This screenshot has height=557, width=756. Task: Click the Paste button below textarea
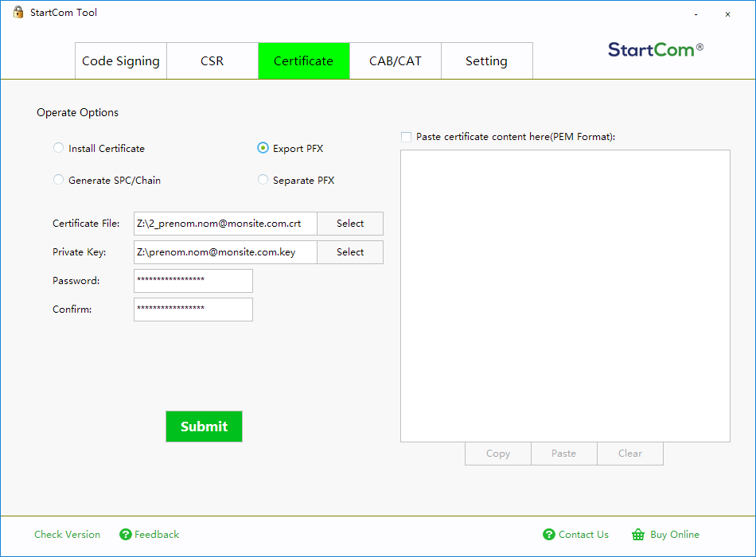tap(564, 454)
